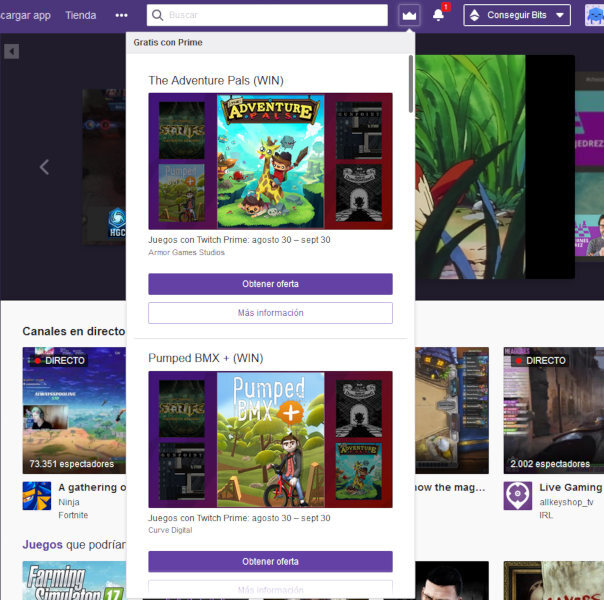Viewport: 604px width, 600px height.
Task: Open the allkeyshop_tv channel link
Action: click(566, 502)
